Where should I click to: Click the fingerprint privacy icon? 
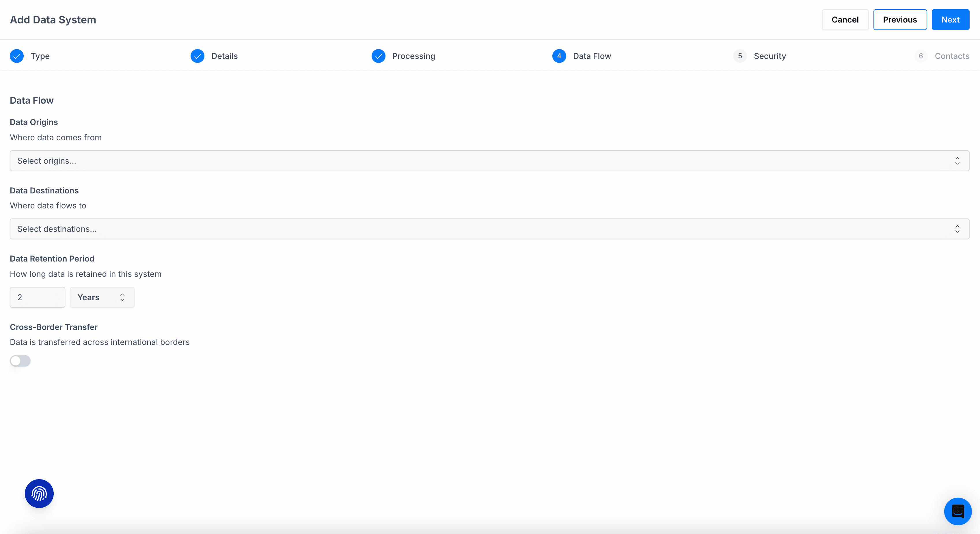tap(39, 493)
